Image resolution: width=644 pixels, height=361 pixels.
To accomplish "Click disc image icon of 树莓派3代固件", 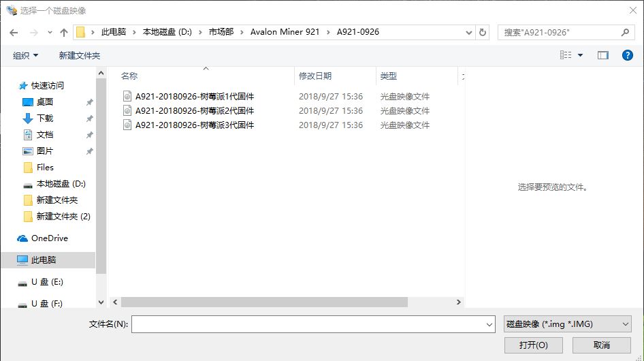I will pos(127,125).
